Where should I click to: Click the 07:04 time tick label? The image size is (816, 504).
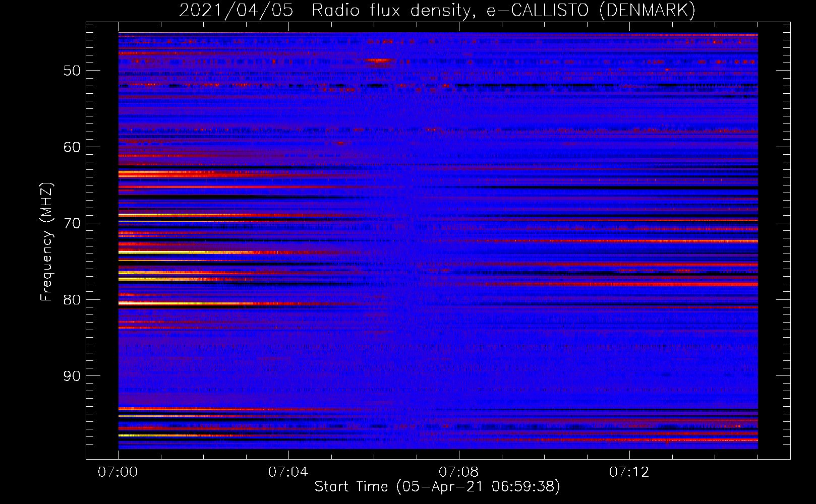288,472
